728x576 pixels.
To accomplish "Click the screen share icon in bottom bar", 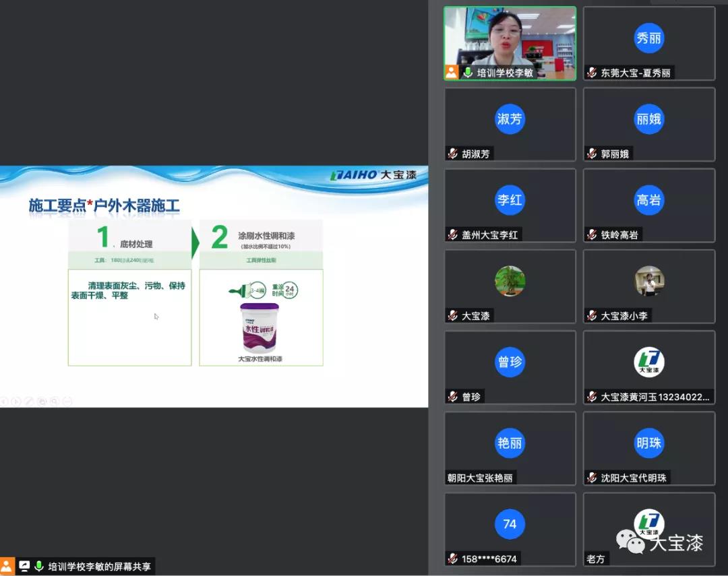I will (x=24, y=567).
